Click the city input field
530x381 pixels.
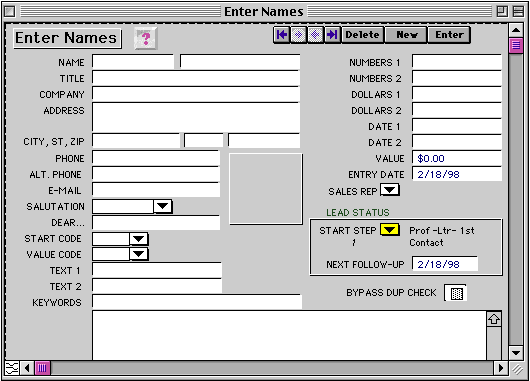click(x=136, y=140)
